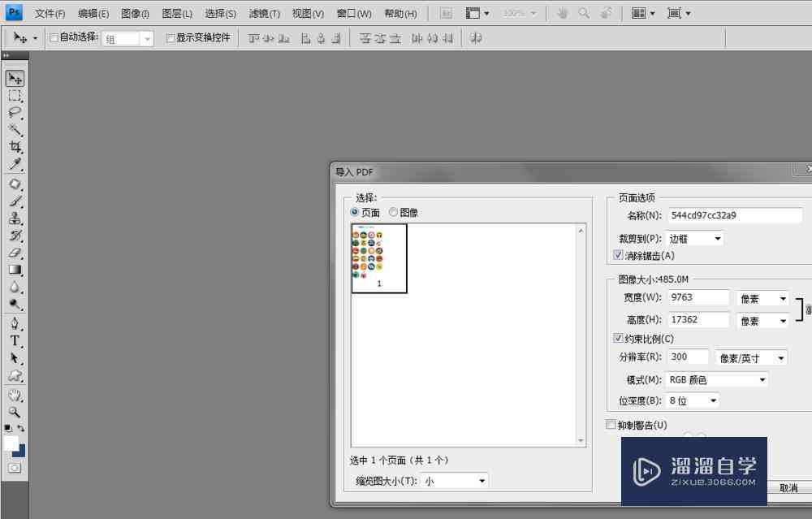Click the 名称(N) input field
The image size is (812, 519).
coord(736,215)
